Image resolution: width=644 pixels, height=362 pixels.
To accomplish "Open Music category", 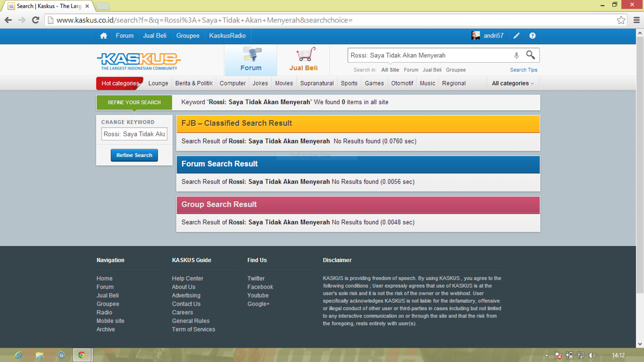I will tap(428, 83).
